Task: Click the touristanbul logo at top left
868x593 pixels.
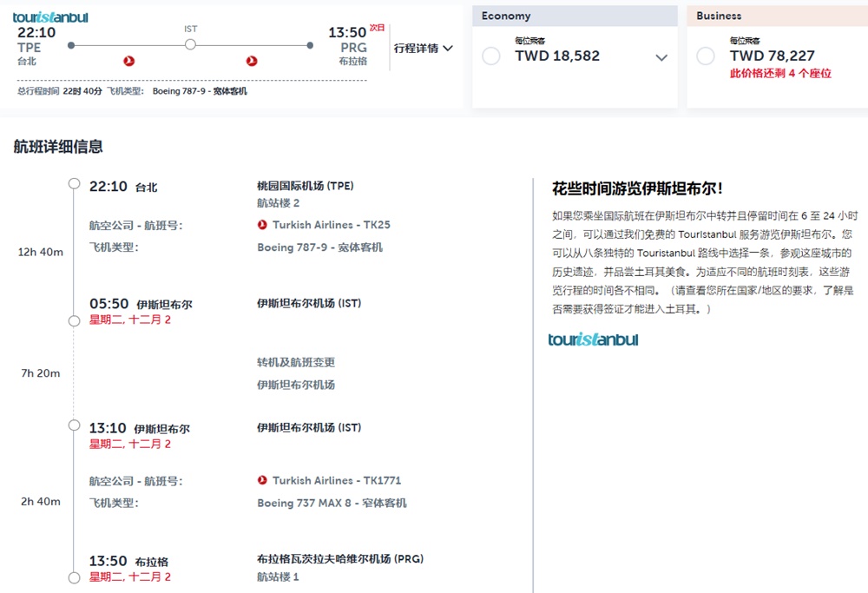Action: pyautogui.click(x=50, y=17)
